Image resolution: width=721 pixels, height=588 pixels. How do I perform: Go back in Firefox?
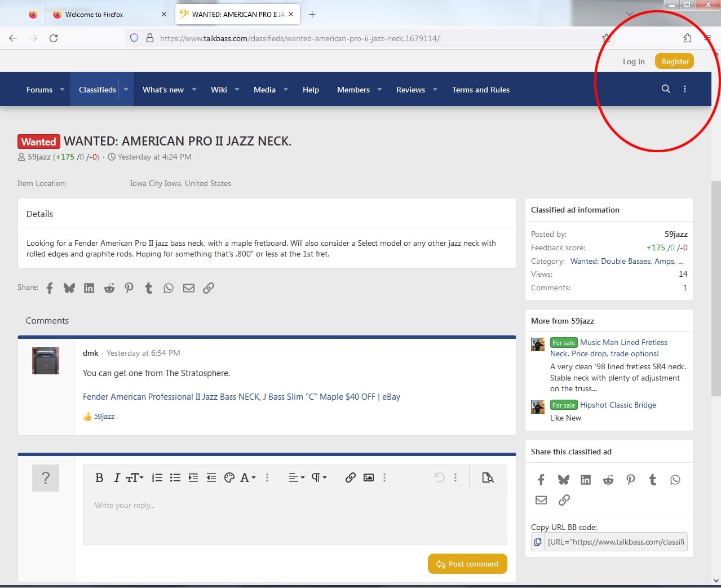[13, 38]
